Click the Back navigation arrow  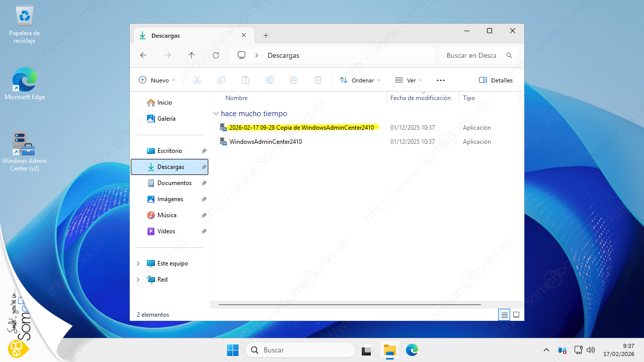pos(143,55)
